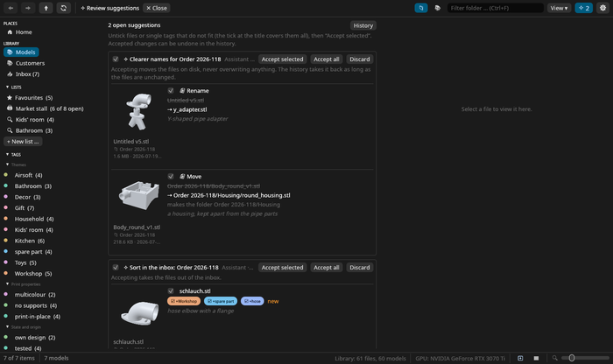Filter by the Gift (7) tag

point(25,207)
